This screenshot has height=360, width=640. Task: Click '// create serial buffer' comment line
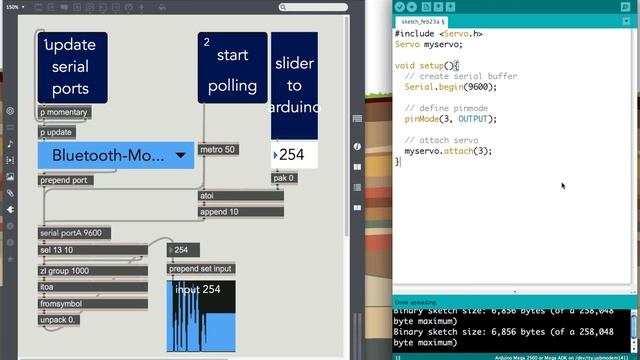pos(461,76)
